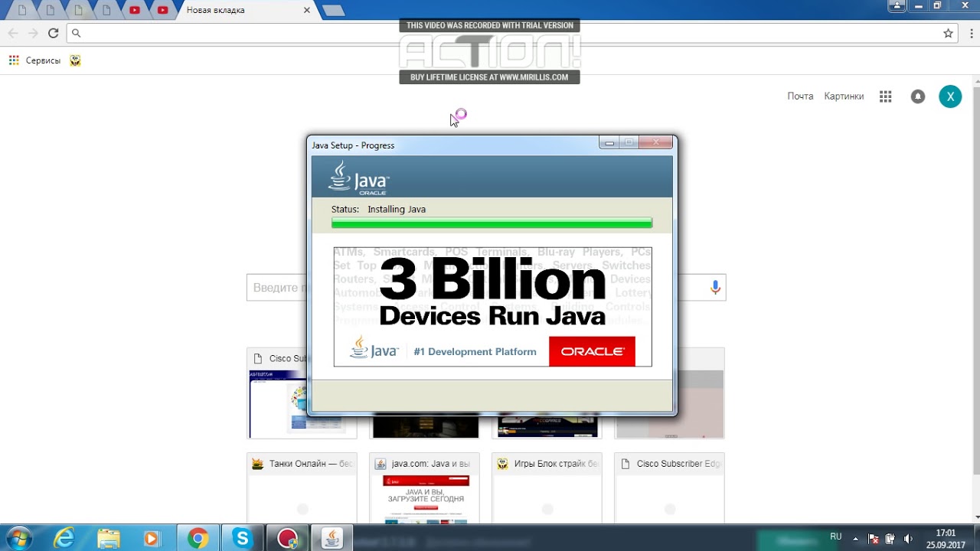980x551 pixels.
Task: Bookmark this page with the star icon
Action: 948,33
